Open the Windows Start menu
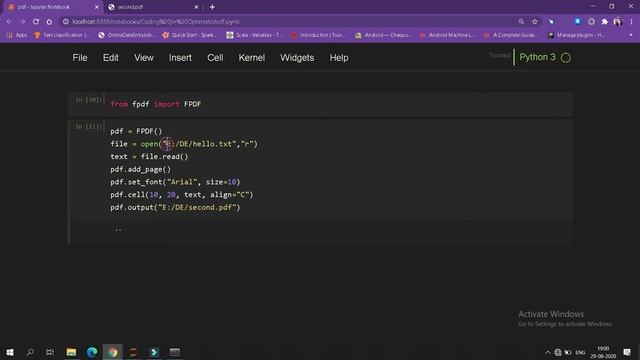Viewport: 640px width, 360px height. point(10,352)
